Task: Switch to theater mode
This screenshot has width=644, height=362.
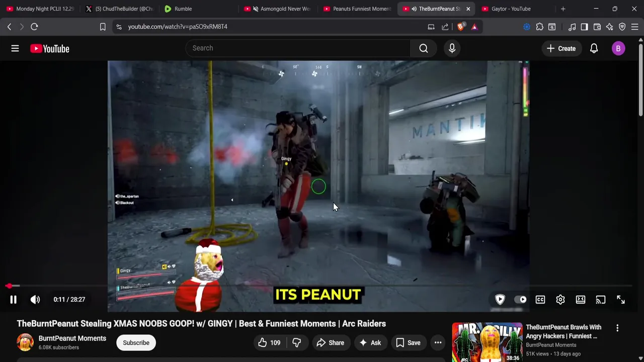Action: [581, 300]
